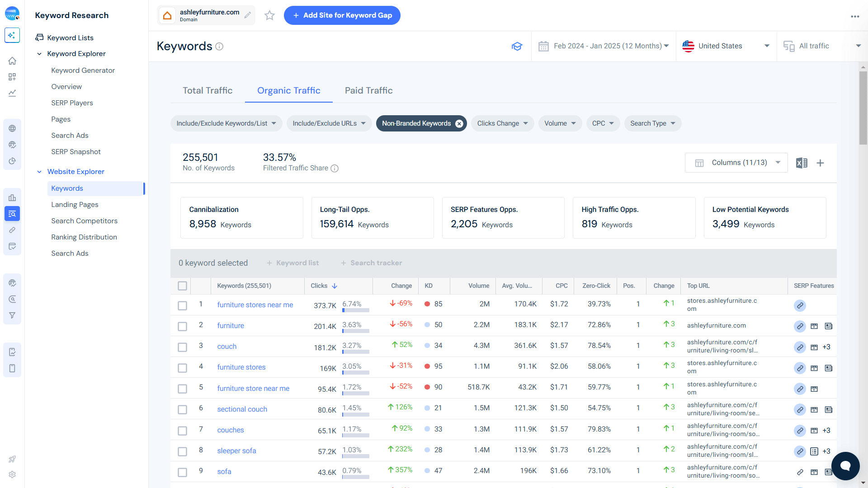The width and height of the screenshot is (868, 488).
Task: Click link SERP feature icon for furniture
Action: tap(800, 326)
